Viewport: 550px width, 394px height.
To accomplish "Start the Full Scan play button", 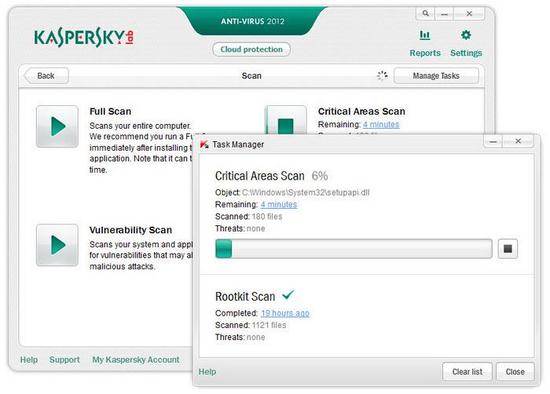I will (x=57, y=126).
